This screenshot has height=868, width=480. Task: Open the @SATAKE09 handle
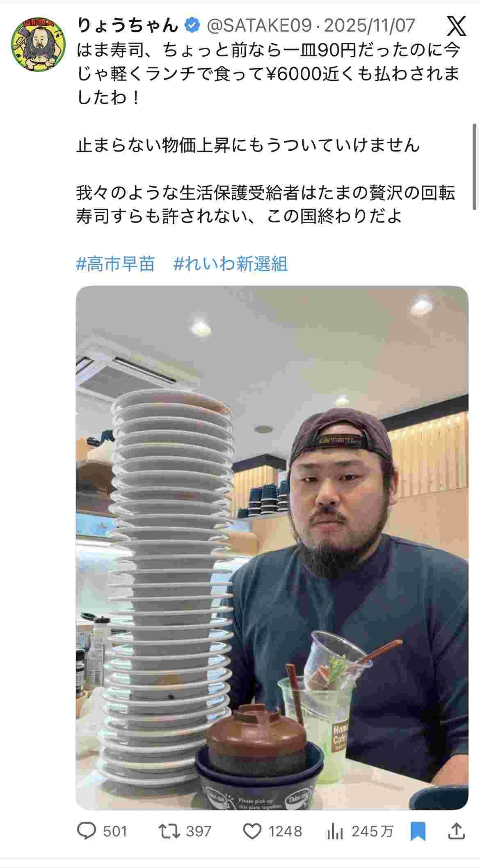[x=259, y=26]
